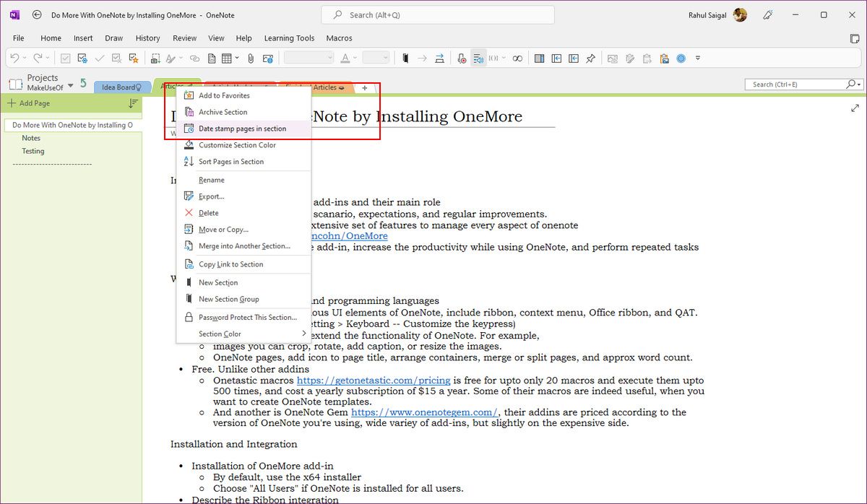867x504 pixels.
Task: Click the font color letter A icon
Action: 345,58
